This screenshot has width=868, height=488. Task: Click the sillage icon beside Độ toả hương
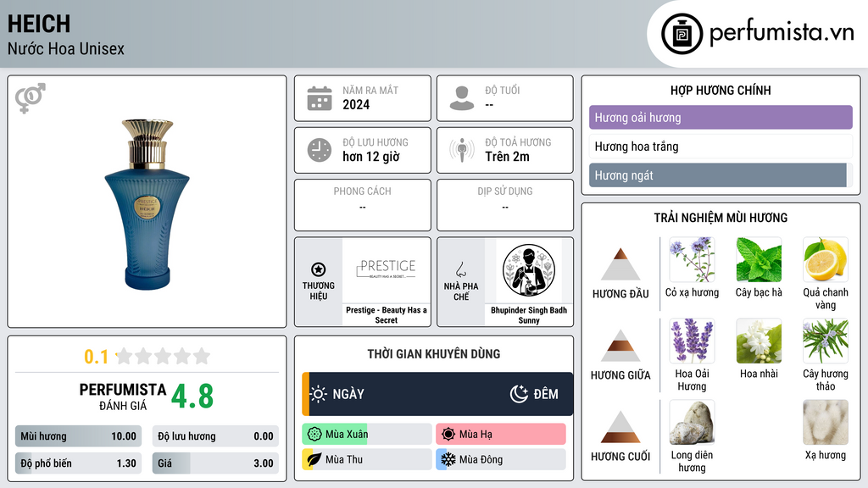[462, 150]
